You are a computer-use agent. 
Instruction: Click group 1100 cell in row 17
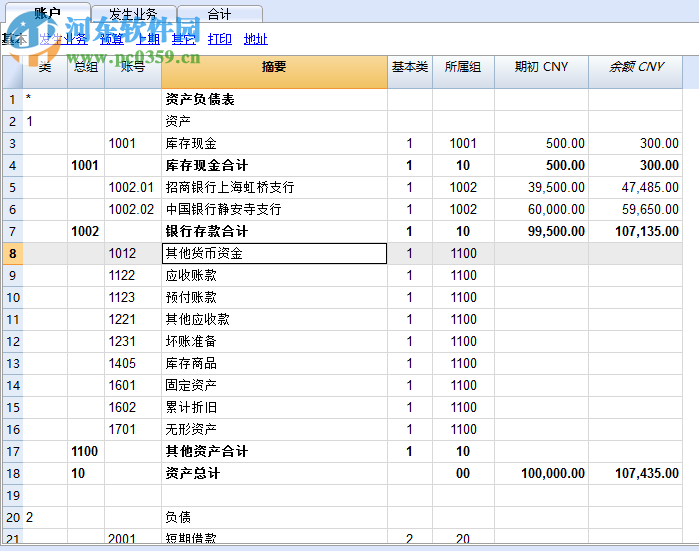tap(86, 451)
